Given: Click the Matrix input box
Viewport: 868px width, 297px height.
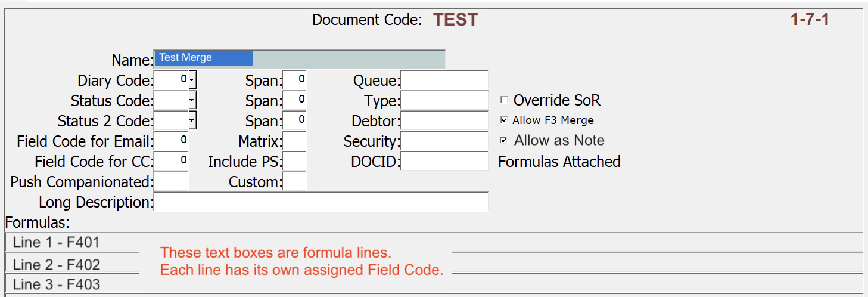Looking at the screenshot, I should pyautogui.click(x=294, y=141).
